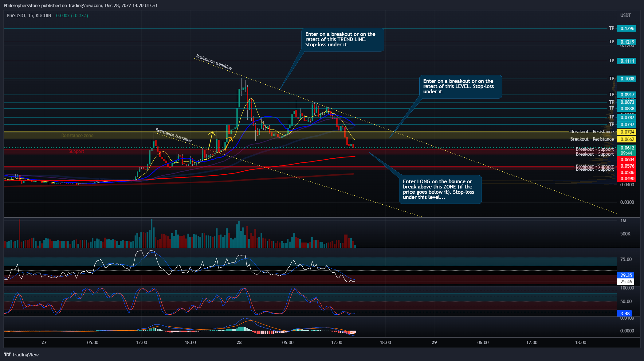644x361 pixels.
Task: Click the RSI value 25.46 label
Action: pyautogui.click(x=626, y=282)
